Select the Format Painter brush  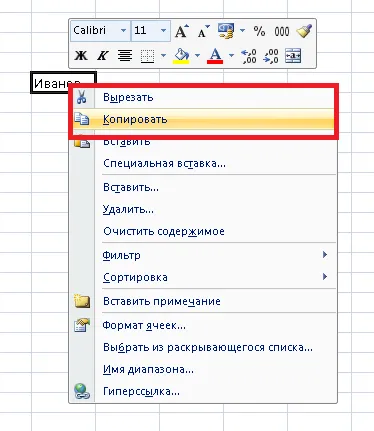[x=304, y=31]
